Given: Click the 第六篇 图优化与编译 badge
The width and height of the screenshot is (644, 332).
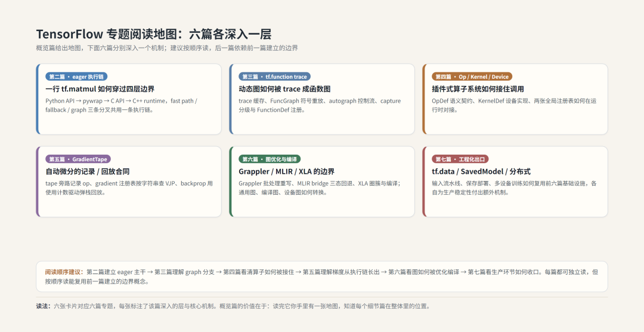Looking at the screenshot, I should point(270,159).
